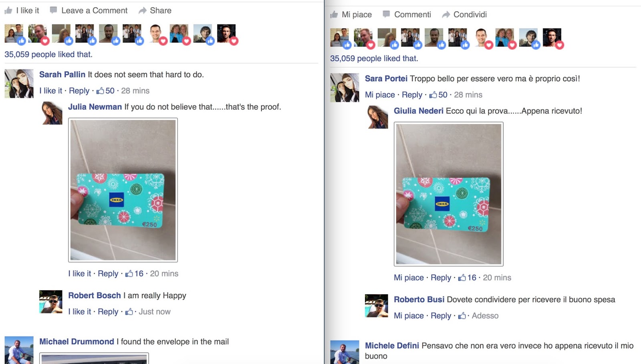Click the like-count thumb under Sarah Pallin's comment
The width and height of the screenshot is (641, 364).
point(100,90)
